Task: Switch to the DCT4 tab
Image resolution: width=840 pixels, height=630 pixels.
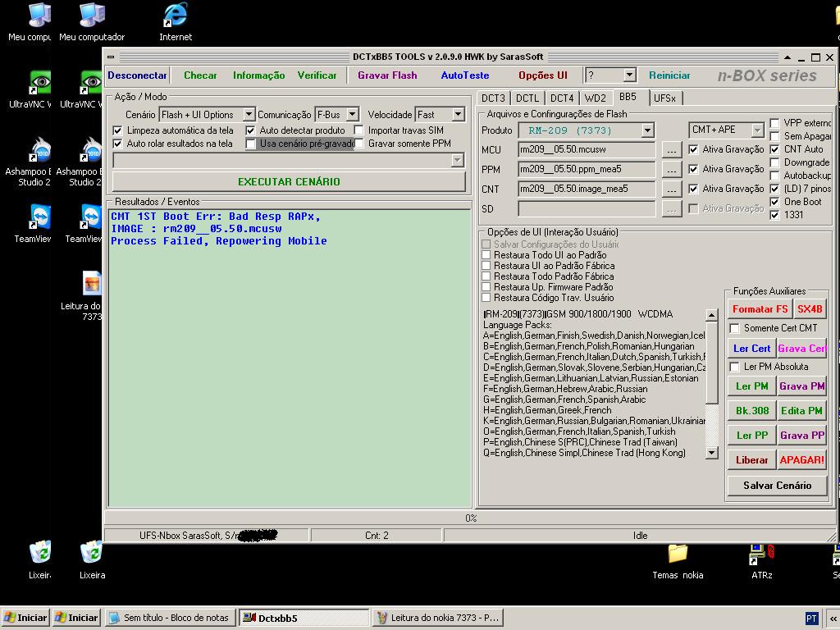Action: [562, 98]
